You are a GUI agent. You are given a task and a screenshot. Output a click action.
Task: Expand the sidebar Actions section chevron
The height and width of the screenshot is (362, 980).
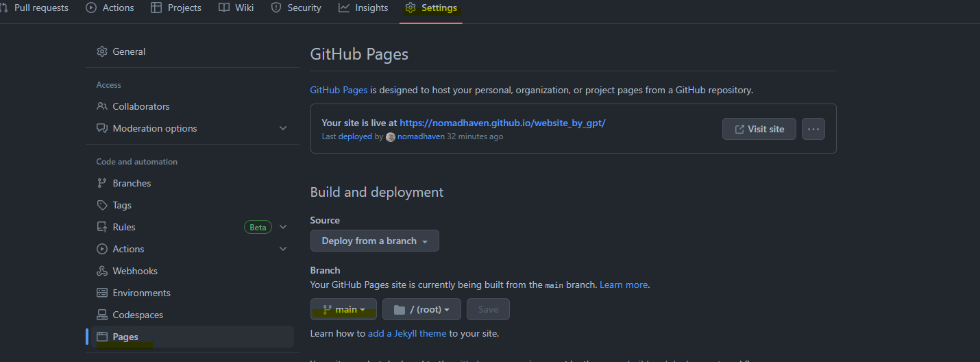[283, 249]
